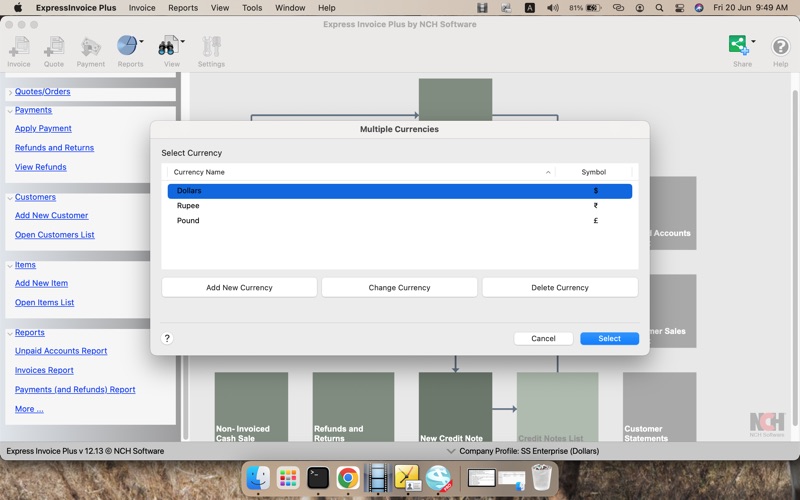800x500 pixels.
Task: Click the Spotlight search icon in menu bar
Action: coord(659,8)
